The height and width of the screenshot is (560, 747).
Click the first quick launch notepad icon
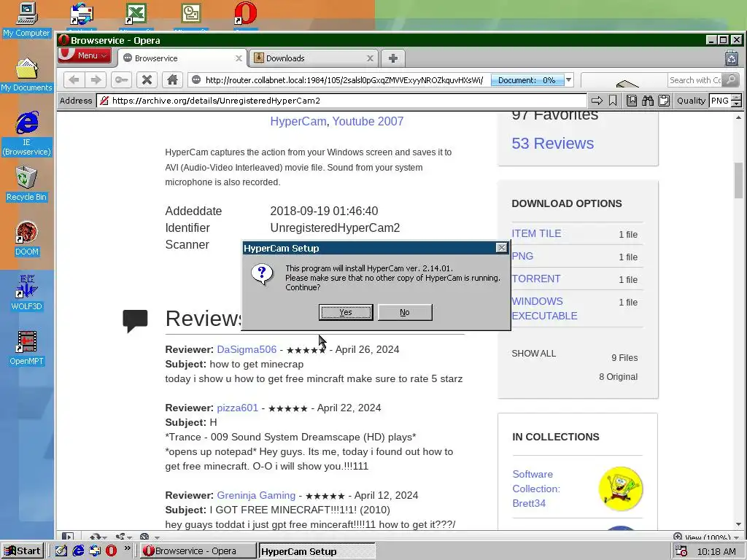(61, 551)
